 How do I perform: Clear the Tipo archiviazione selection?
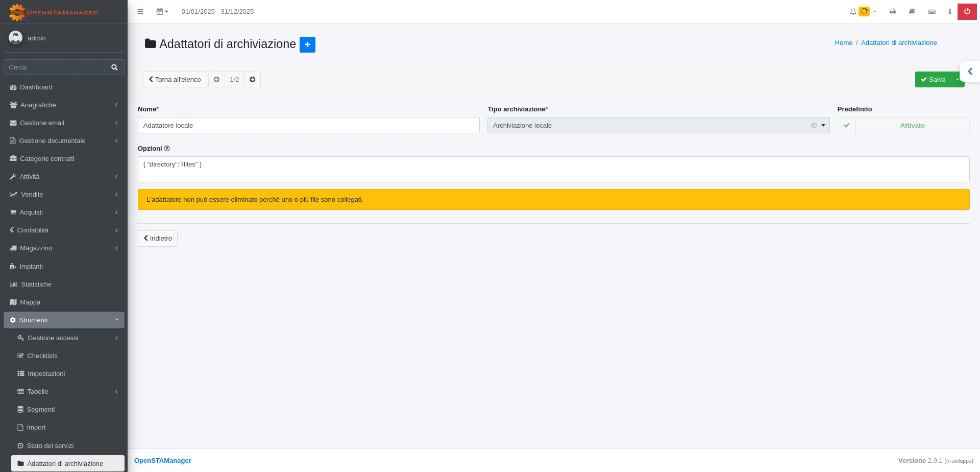click(814, 126)
